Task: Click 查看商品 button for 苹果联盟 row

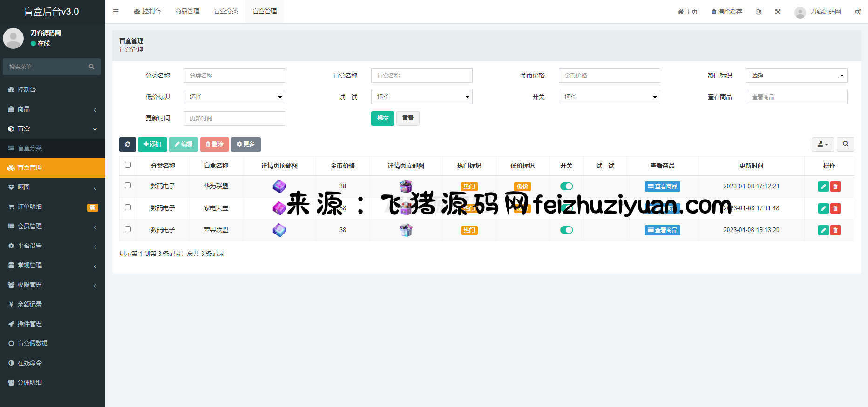Action: (x=662, y=230)
